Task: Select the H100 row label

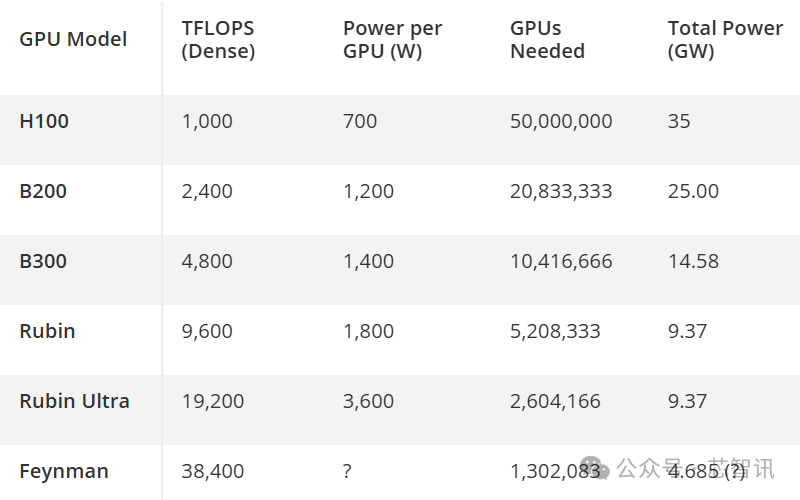Action: tap(44, 121)
